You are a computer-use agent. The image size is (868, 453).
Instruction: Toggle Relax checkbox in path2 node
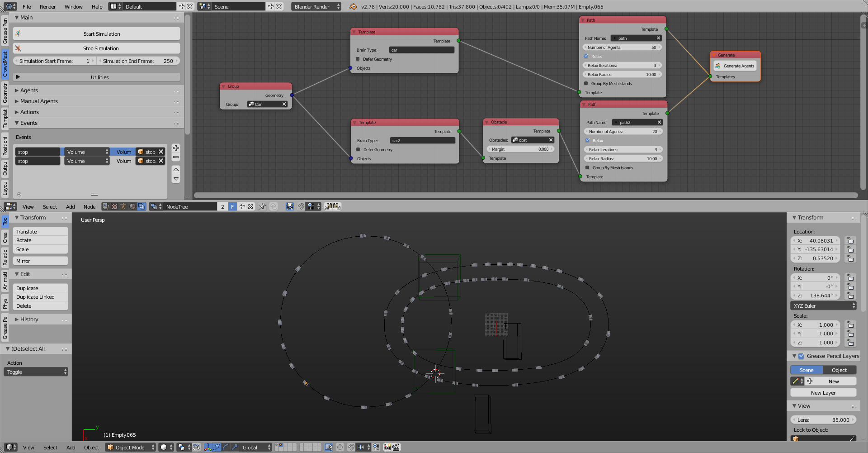click(x=587, y=141)
